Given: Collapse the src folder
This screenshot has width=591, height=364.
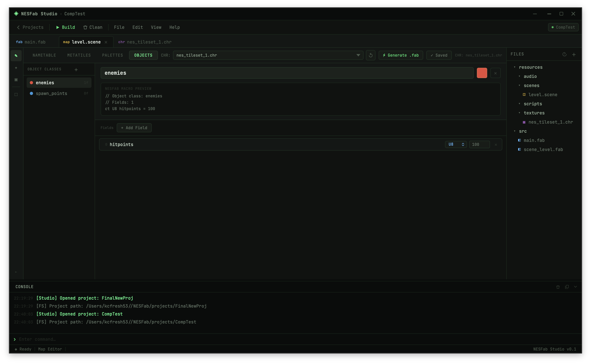Looking at the screenshot, I should (x=515, y=131).
